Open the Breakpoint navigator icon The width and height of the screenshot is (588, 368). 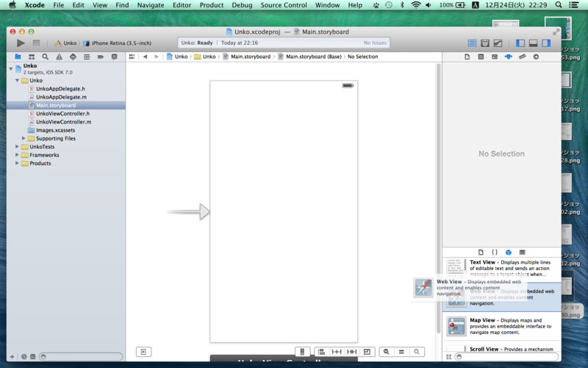pyautogui.click(x=101, y=57)
